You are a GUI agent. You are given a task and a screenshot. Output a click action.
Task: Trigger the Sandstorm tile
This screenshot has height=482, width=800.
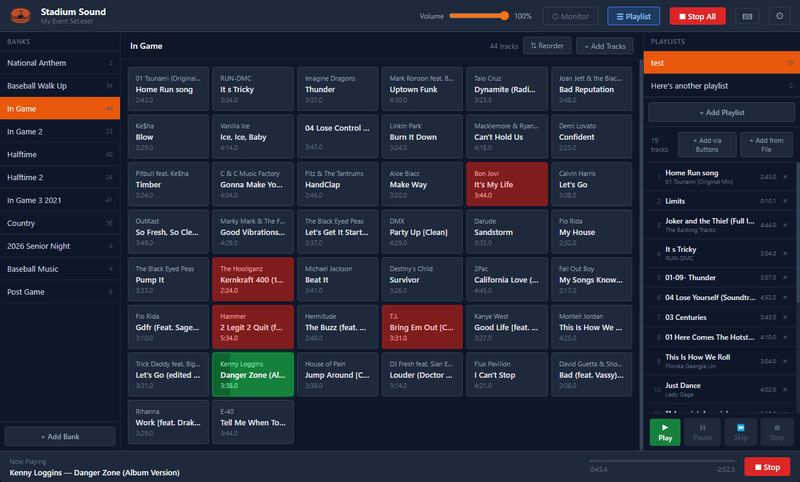(x=507, y=232)
